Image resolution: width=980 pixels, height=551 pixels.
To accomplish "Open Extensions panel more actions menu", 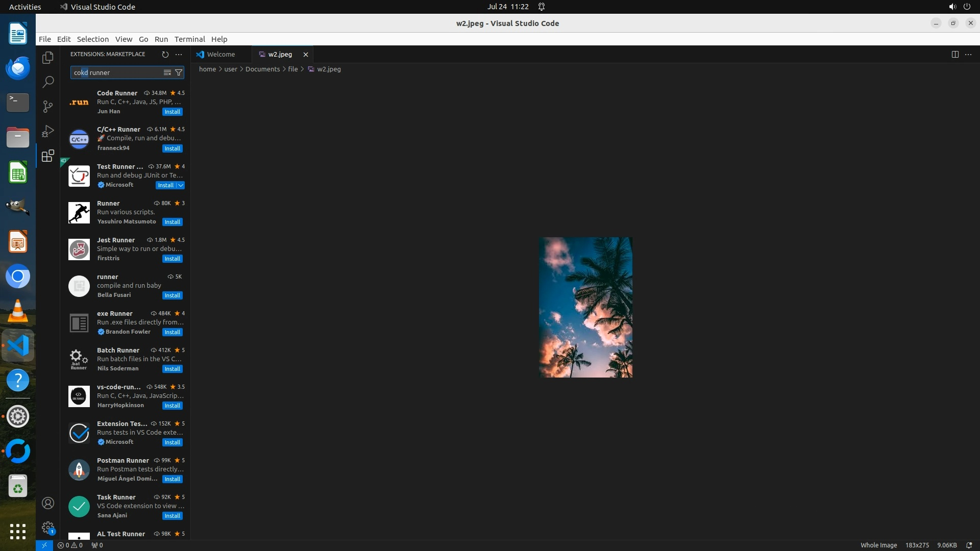I will 179,54.
